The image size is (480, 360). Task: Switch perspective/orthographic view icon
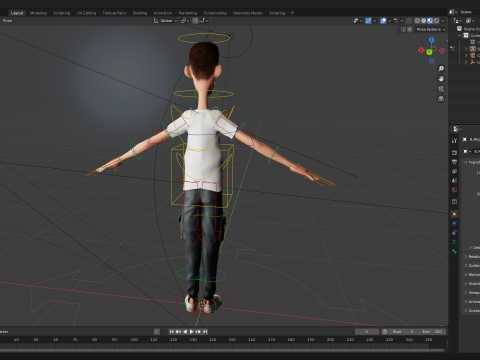[441, 99]
